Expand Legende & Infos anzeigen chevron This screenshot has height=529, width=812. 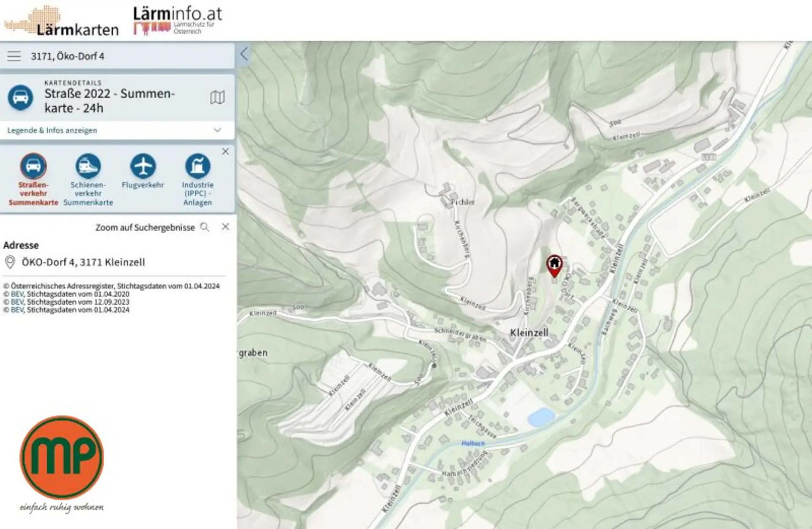click(x=217, y=130)
